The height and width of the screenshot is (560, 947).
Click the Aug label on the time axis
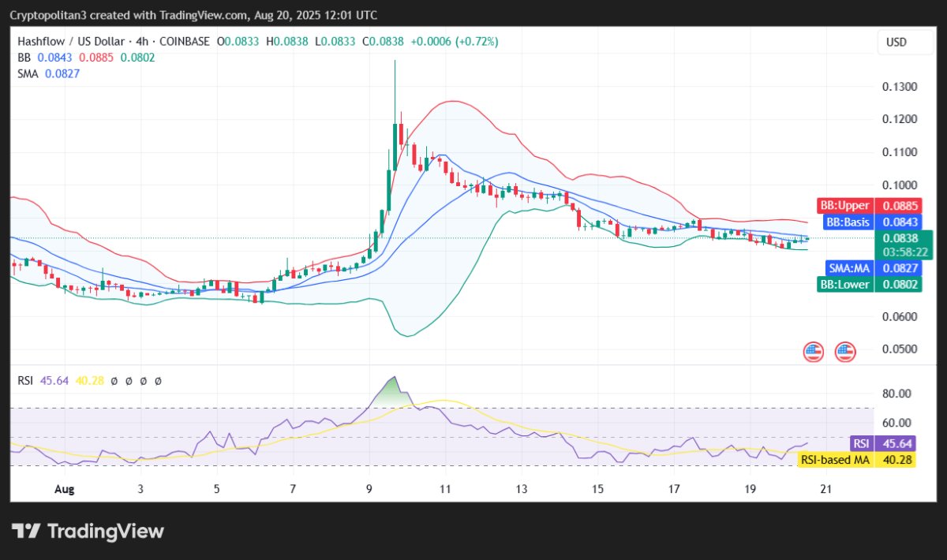[x=64, y=489]
